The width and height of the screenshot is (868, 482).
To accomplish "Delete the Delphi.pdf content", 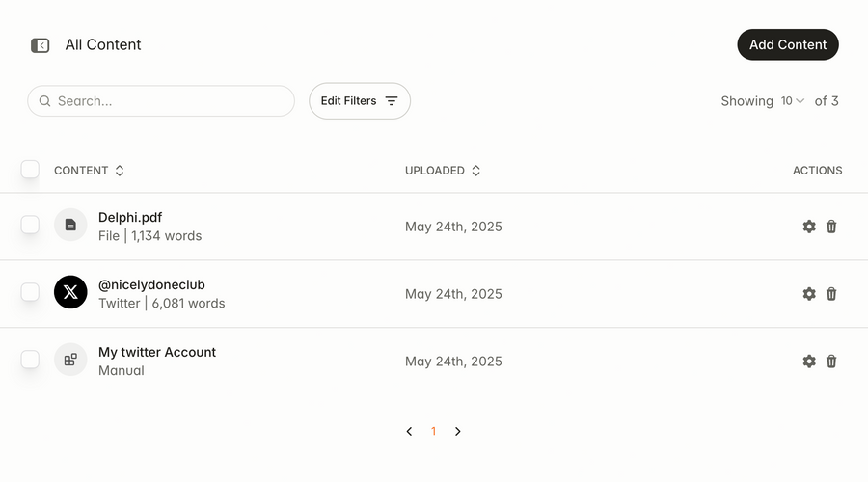I will point(831,227).
